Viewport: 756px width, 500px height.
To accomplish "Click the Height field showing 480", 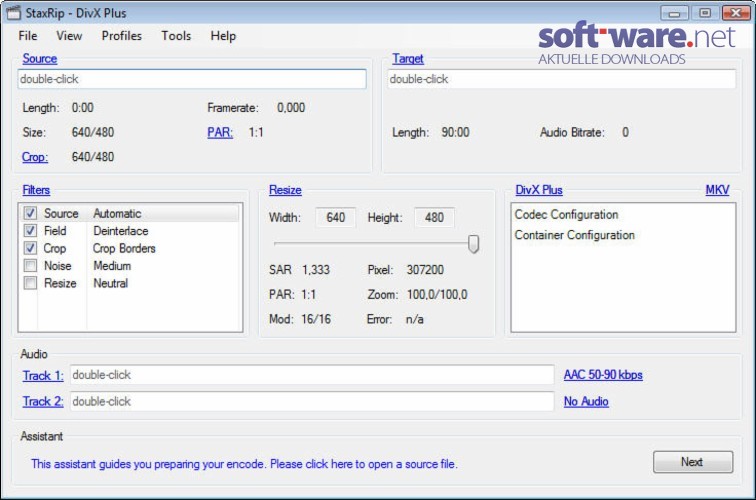I will pos(434,217).
